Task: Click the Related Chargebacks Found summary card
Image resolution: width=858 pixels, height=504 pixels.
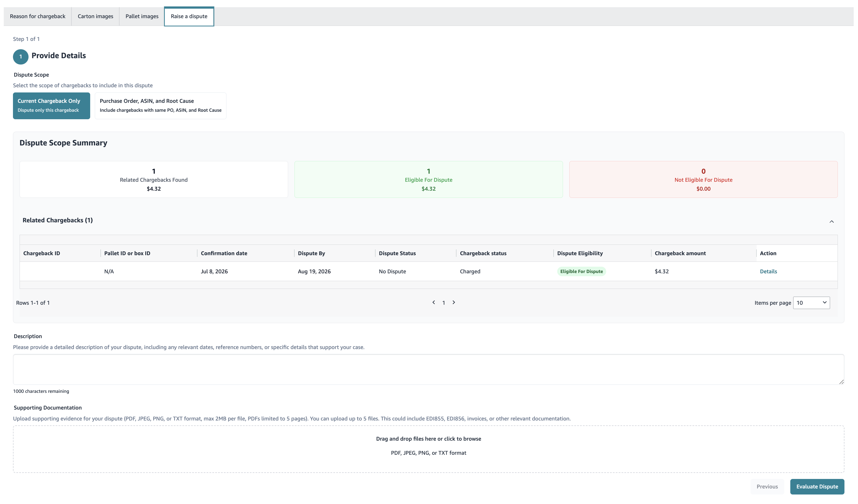Action: tap(154, 179)
